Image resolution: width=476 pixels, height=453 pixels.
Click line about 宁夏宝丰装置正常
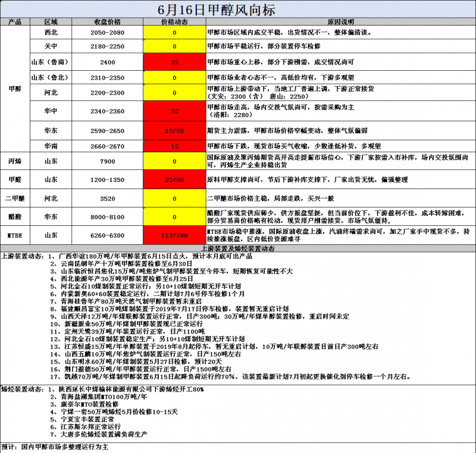pyautogui.click(x=82, y=419)
